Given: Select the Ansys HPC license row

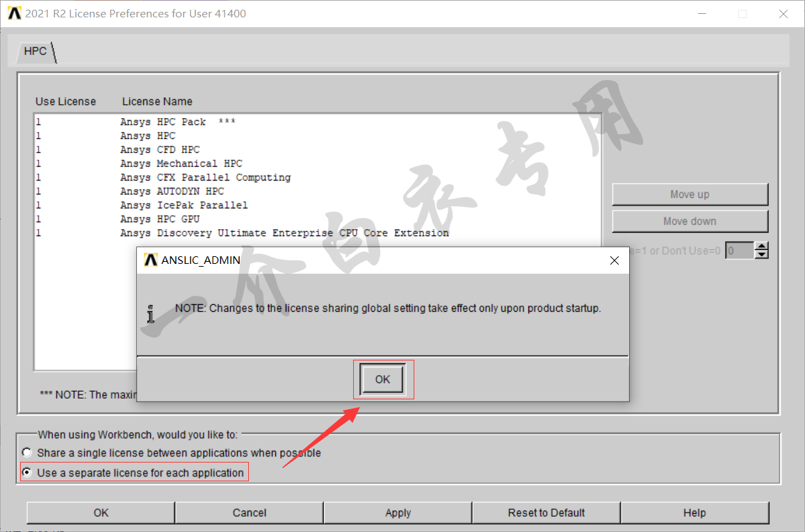Looking at the screenshot, I should click(317, 135).
